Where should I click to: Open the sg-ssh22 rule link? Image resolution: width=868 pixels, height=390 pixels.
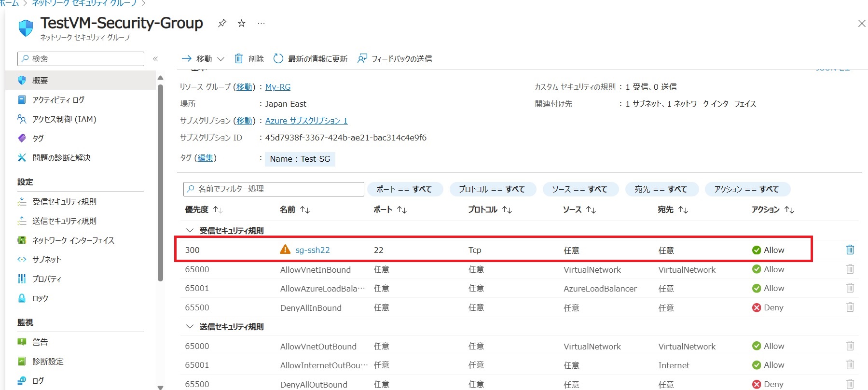pos(313,250)
